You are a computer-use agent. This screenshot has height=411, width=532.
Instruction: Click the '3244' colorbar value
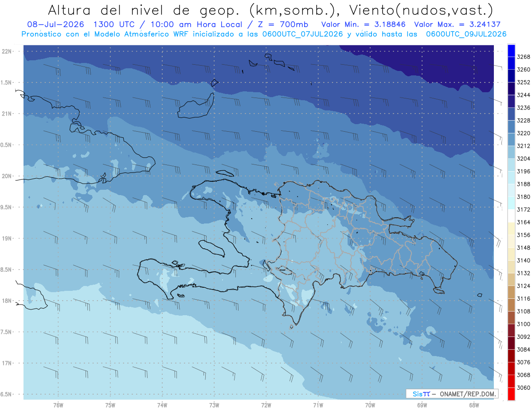point(524,95)
